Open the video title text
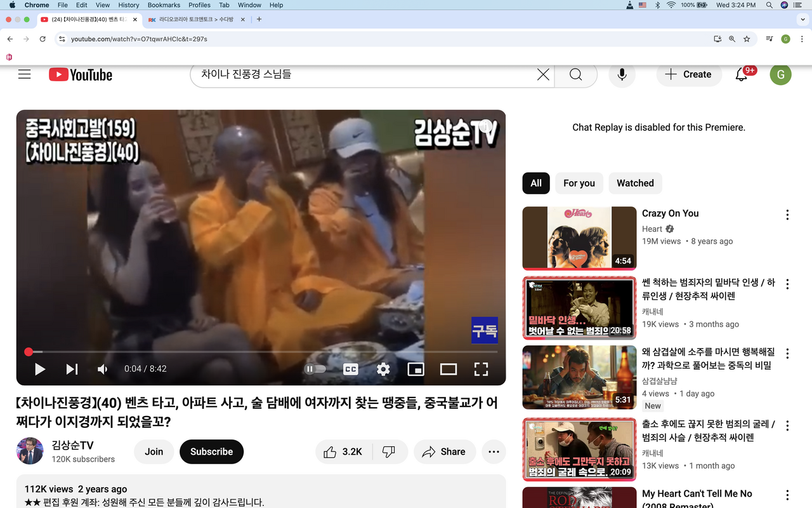812x508 pixels. click(257, 412)
